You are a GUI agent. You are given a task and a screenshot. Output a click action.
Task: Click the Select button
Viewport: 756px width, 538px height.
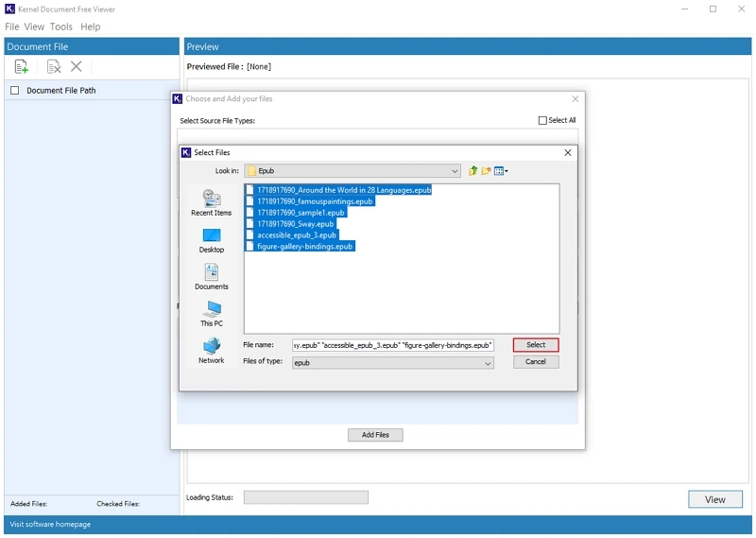point(536,345)
